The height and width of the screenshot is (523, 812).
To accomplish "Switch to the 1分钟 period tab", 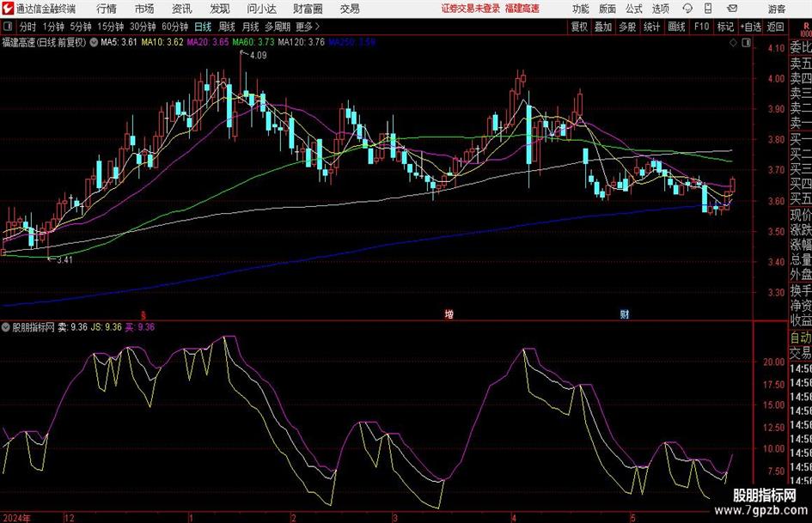I will click(53, 27).
